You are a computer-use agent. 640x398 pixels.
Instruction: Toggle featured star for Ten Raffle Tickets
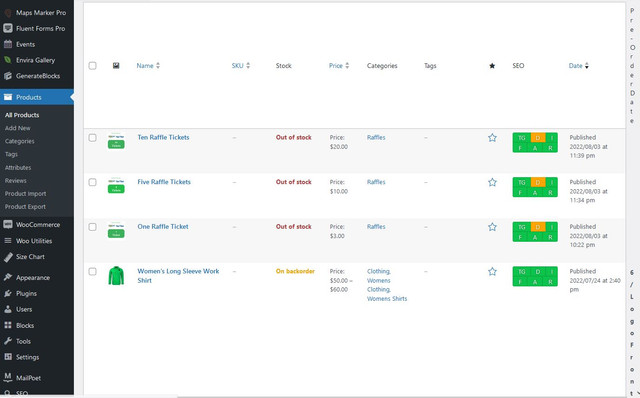tap(492, 138)
